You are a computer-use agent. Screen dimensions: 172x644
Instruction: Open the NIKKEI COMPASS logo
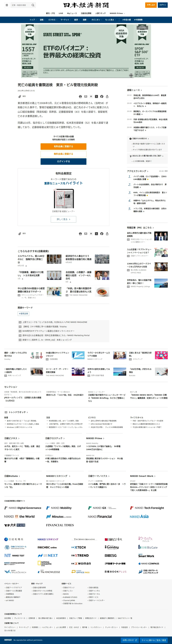(x=149, y=563)
